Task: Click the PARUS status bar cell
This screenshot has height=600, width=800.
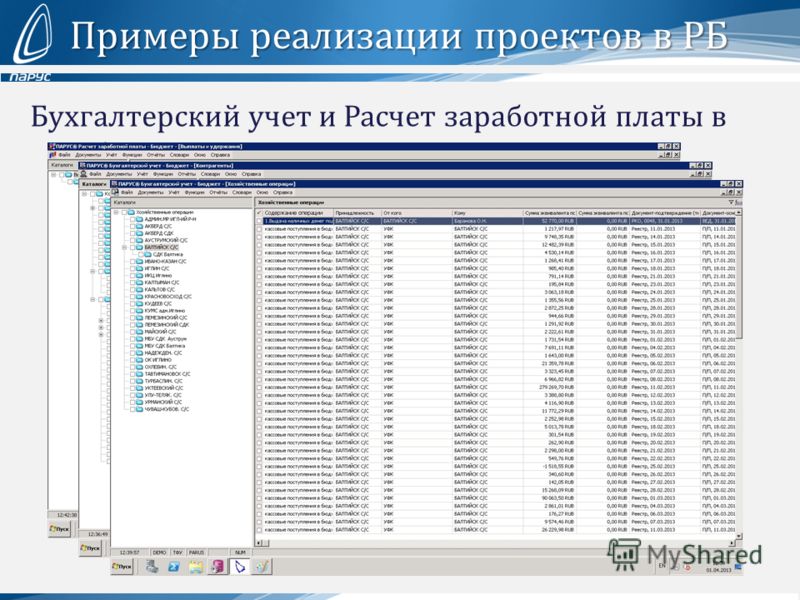Action: pos(196,553)
